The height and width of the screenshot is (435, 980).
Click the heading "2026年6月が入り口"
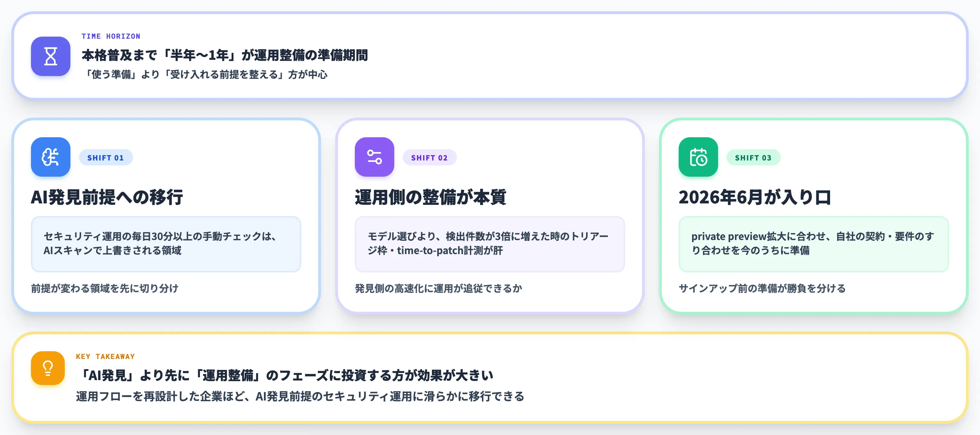coord(754,197)
